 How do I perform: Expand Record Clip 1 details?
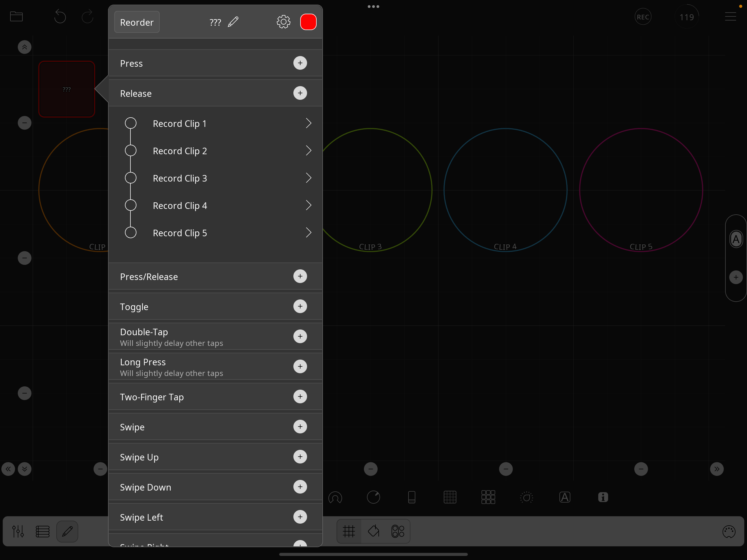(308, 123)
